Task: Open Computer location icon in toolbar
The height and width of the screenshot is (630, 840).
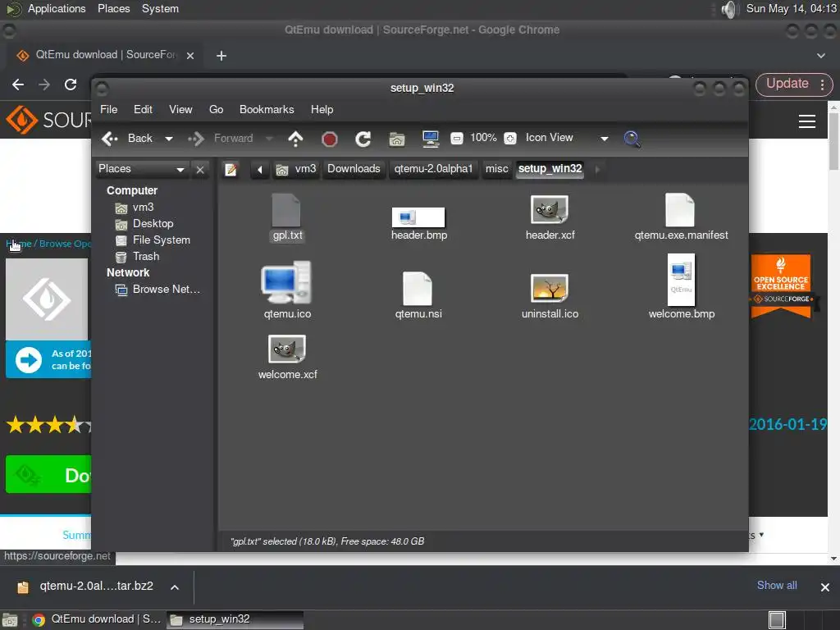Action: (430, 139)
